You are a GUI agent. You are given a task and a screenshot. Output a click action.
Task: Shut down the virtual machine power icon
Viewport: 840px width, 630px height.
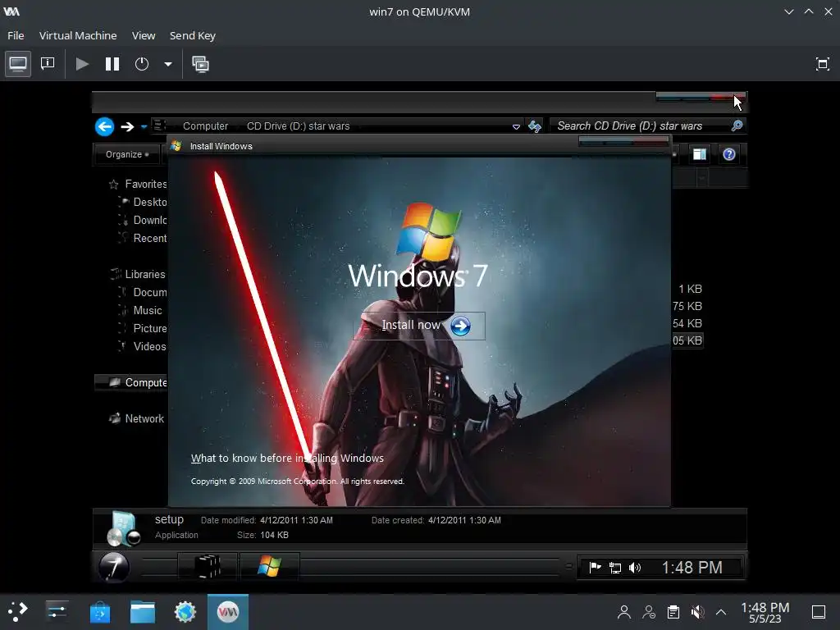click(x=142, y=64)
